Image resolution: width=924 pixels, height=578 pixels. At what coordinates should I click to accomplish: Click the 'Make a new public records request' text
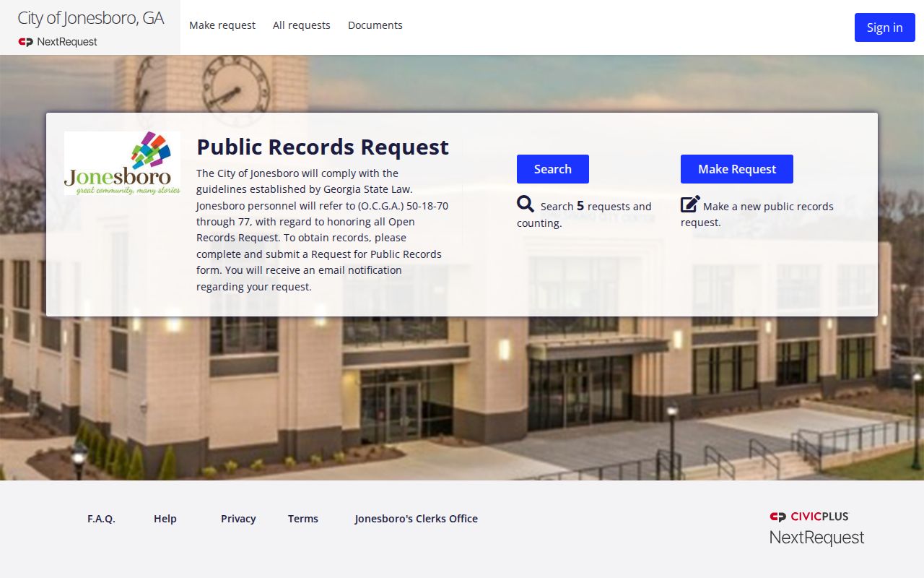pos(757,214)
